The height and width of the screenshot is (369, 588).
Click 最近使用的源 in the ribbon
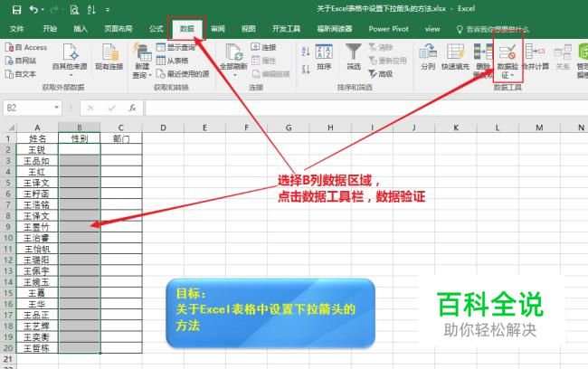[183, 74]
